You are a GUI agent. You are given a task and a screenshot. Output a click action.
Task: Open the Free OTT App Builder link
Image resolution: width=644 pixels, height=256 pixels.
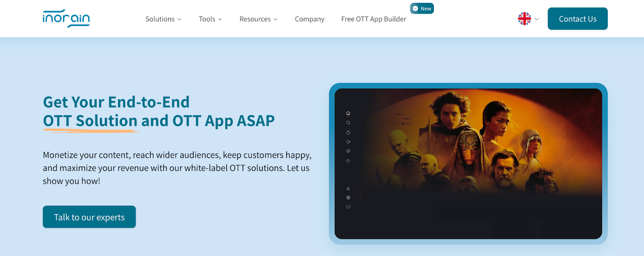point(374,19)
